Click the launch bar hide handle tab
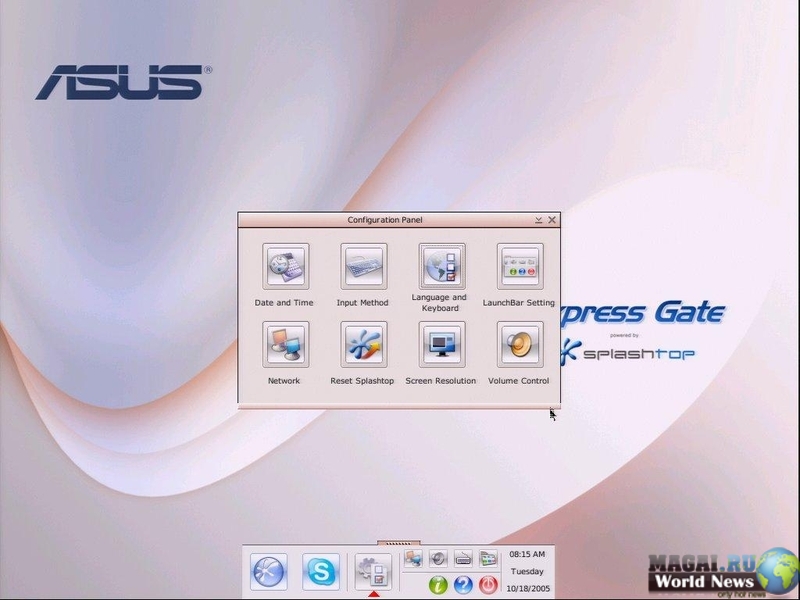 [399, 543]
